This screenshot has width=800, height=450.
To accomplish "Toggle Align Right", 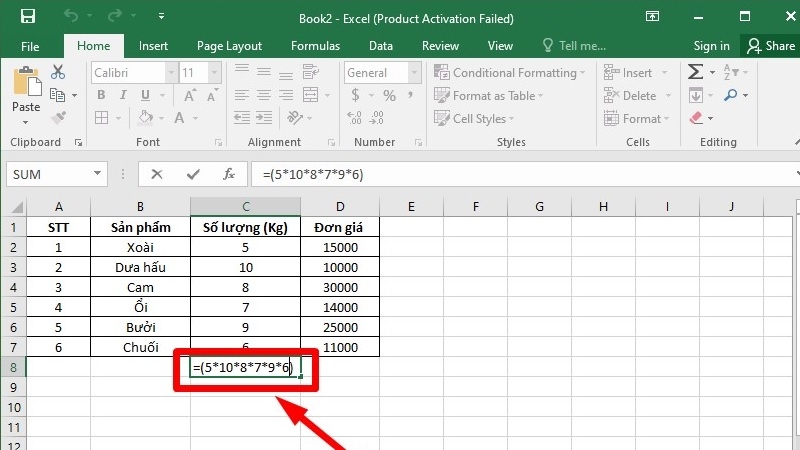I will [286, 95].
